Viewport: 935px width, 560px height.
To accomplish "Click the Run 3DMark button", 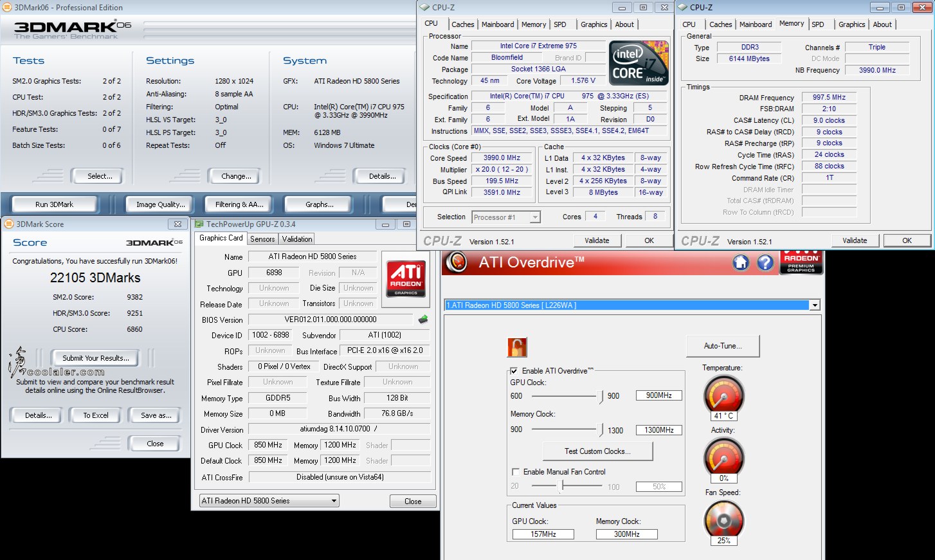I will 54,204.
